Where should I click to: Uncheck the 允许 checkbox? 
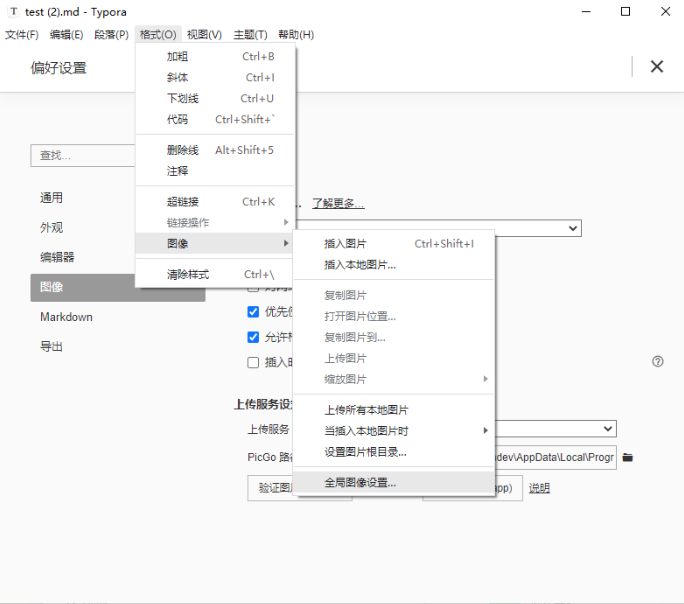tap(253, 337)
